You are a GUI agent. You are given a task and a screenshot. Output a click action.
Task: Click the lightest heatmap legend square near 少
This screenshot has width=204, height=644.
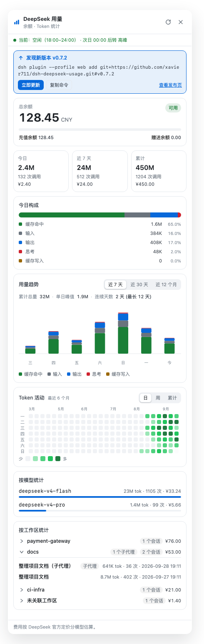coord(28,459)
